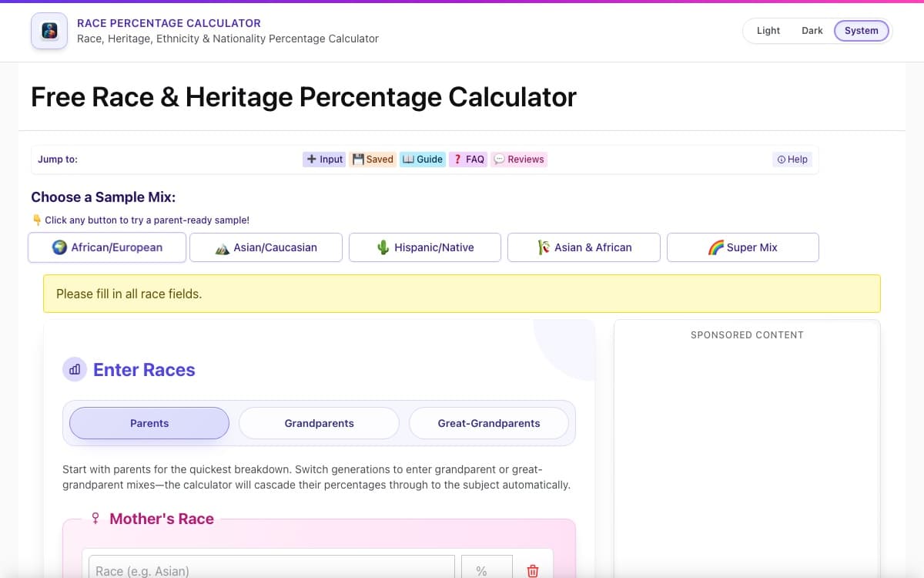Click the RACE PERCENTAGE CALCULATOR header title
Screen dimensions: 924x578
169,23
